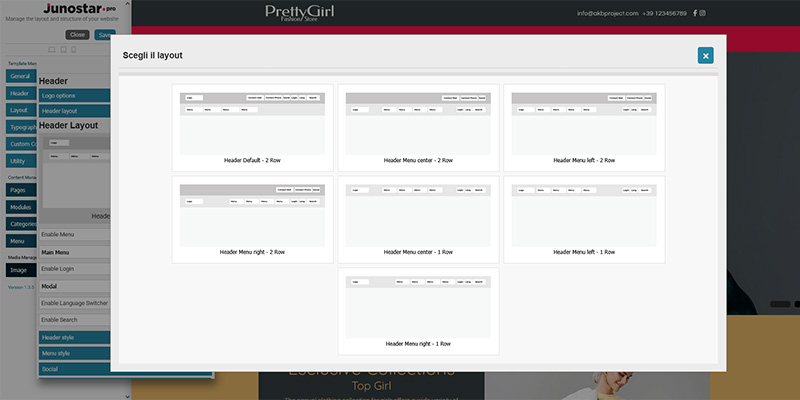Image resolution: width=800 pixels, height=400 pixels.
Task: Click the scroll up arrow of sidebar
Action: [x=127, y=4]
